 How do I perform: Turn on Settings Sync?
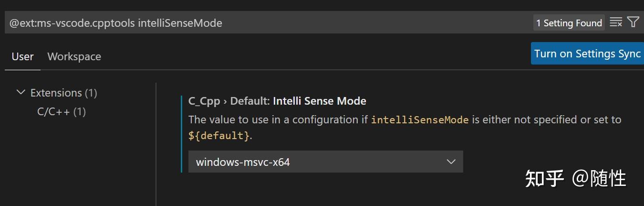tap(587, 54)
